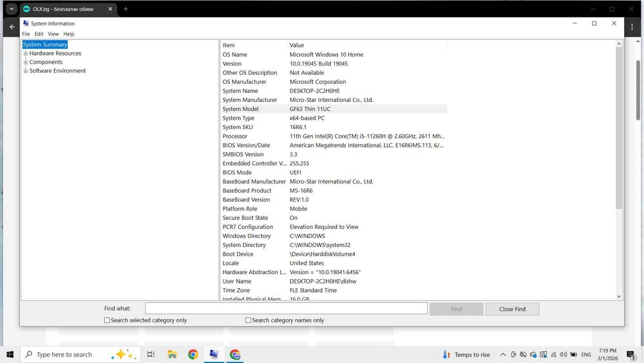Select the BIOS Version/Date row
Image resolution: width=644 pixels, height=363 pixels.
[x=334, y=145]
